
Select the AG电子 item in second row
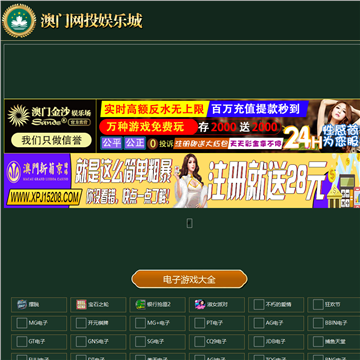[x=276, y=323]
